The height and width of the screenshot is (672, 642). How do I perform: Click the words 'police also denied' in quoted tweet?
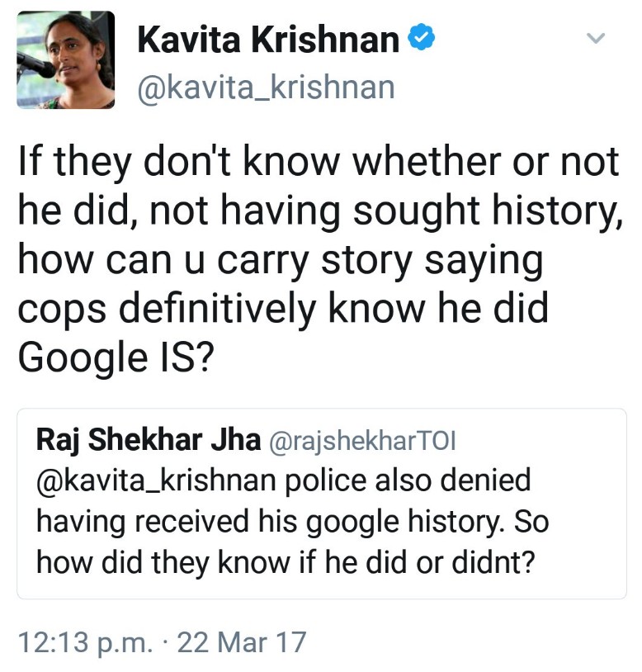click(408, 480)
